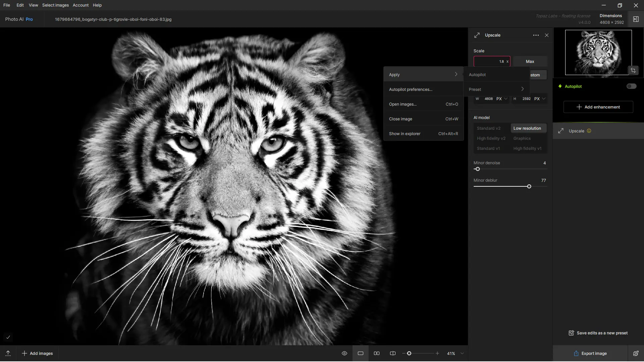Click export settings icon beside Export image
This screenshot has width=644, height=362.
pyautogui.click(x=636, y=353)
